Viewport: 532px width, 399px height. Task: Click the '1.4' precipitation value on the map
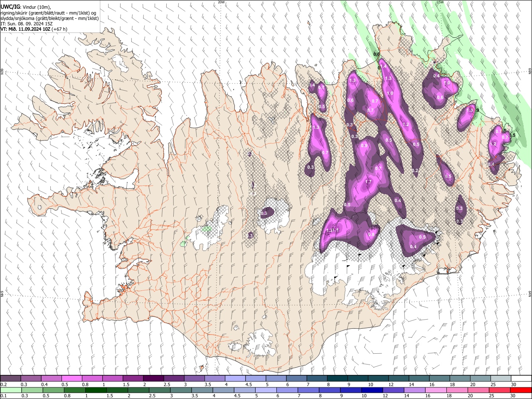[x=383, y=66]
